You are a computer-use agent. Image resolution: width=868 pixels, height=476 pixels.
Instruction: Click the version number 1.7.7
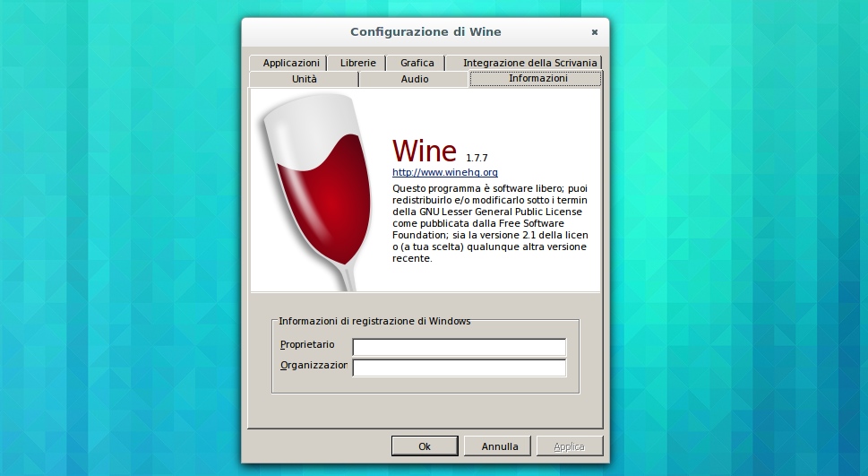click(477, 158)
